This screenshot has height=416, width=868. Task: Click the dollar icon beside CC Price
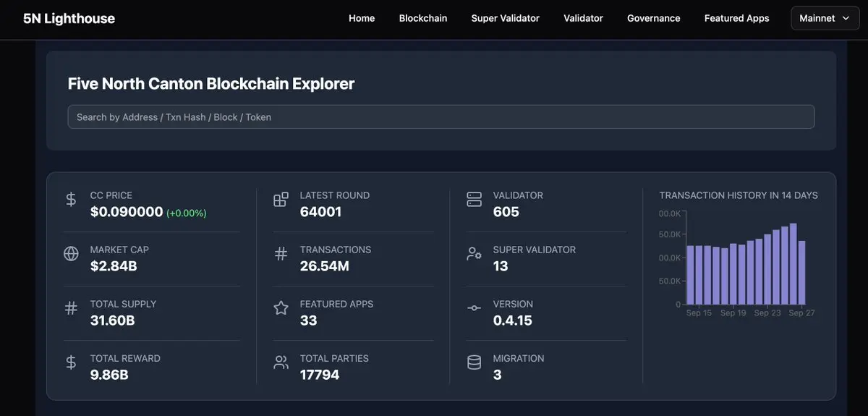pyautogui.click(x=71, y=200)
